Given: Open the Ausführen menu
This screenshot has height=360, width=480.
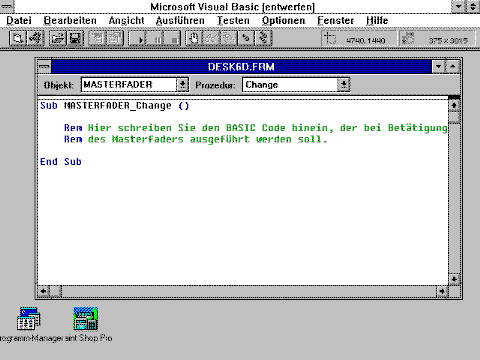Looking at the screenshot, I should (180, 21).
